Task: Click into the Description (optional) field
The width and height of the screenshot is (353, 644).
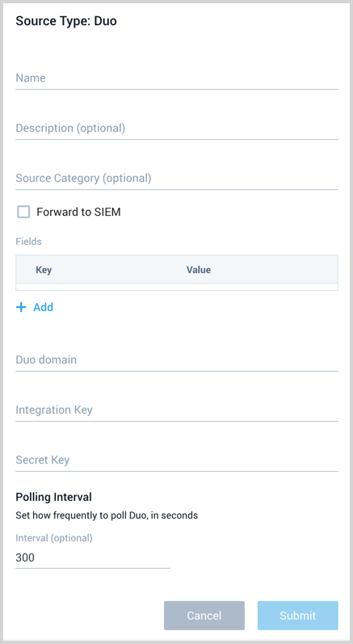Action: point(177,128)
